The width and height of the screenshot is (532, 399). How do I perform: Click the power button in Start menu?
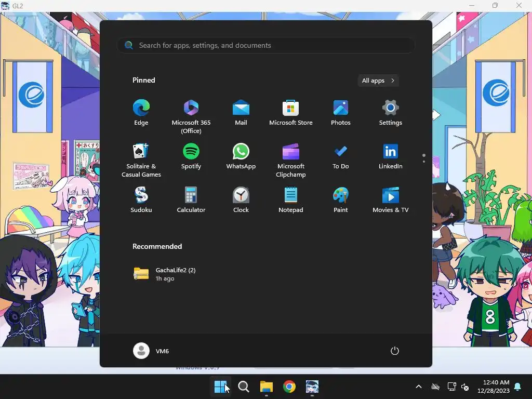395,351
